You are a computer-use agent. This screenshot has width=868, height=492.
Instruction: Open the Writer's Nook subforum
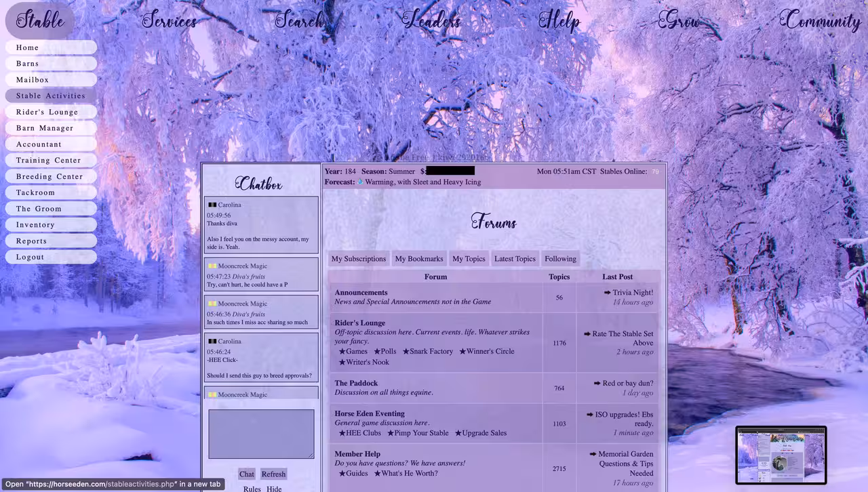click(364, 363)
